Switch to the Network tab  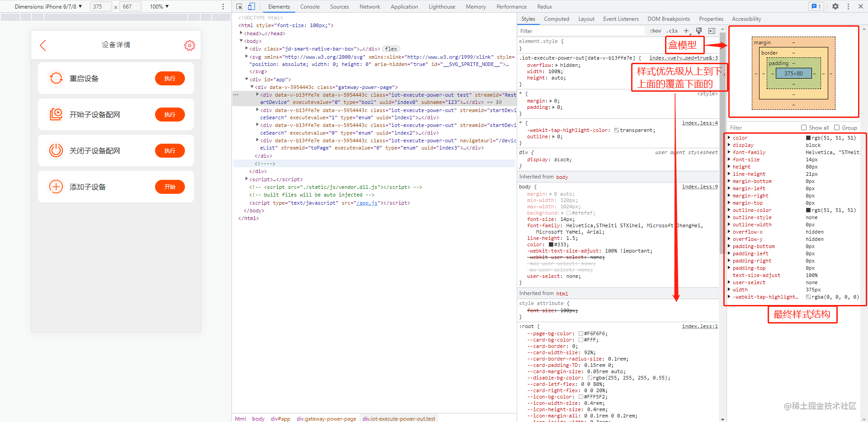pos(370,6)
